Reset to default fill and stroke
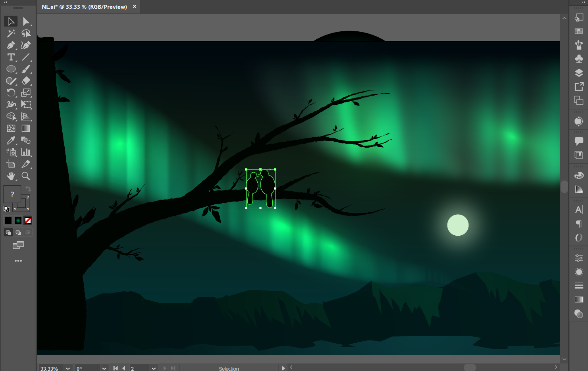588x371 pixels. (6, 209)
